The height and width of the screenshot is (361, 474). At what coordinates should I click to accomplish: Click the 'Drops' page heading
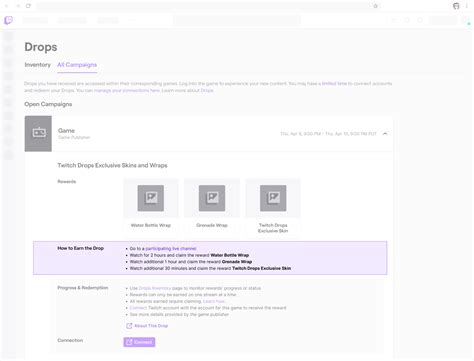click(x=41, y=47)
